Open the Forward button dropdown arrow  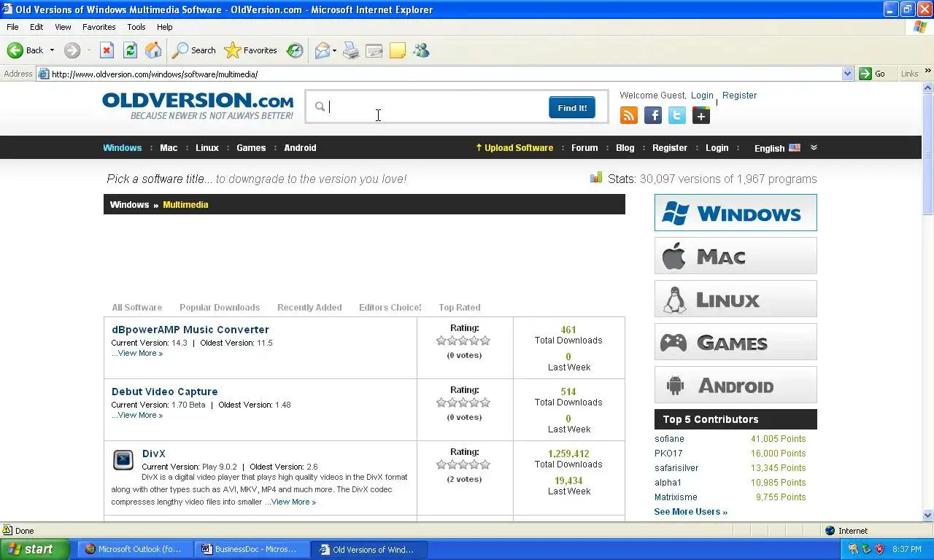point(88,50)
